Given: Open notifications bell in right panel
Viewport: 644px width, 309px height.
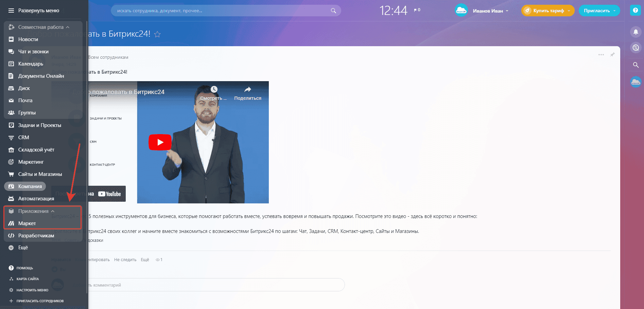Looking at the screenshot, I should coord(636,32).
